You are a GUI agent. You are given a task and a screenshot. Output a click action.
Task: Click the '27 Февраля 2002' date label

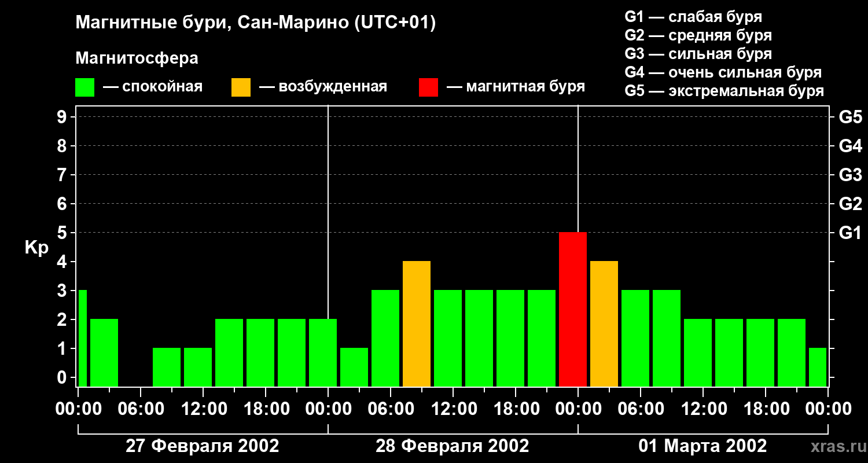pos(203,446)
